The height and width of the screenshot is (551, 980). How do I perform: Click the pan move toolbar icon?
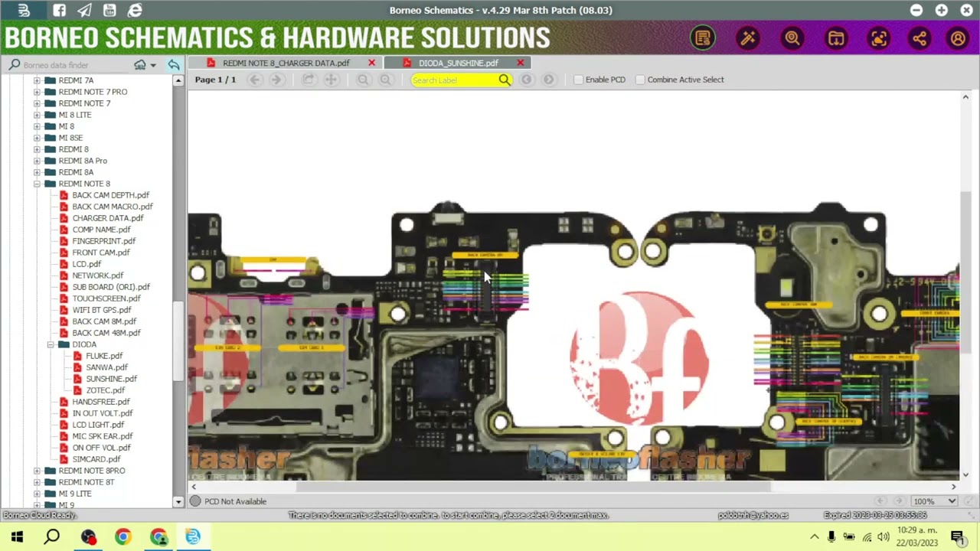click(331, 80)
